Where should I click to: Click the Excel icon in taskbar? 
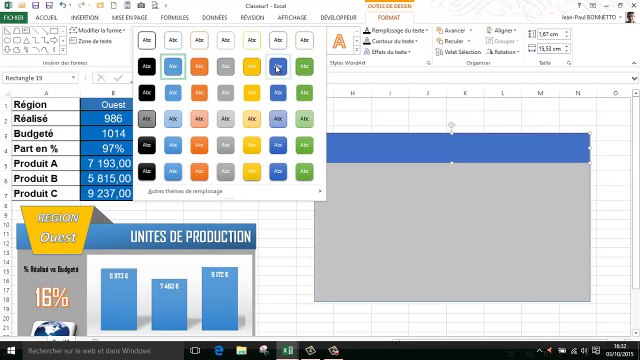288,351
